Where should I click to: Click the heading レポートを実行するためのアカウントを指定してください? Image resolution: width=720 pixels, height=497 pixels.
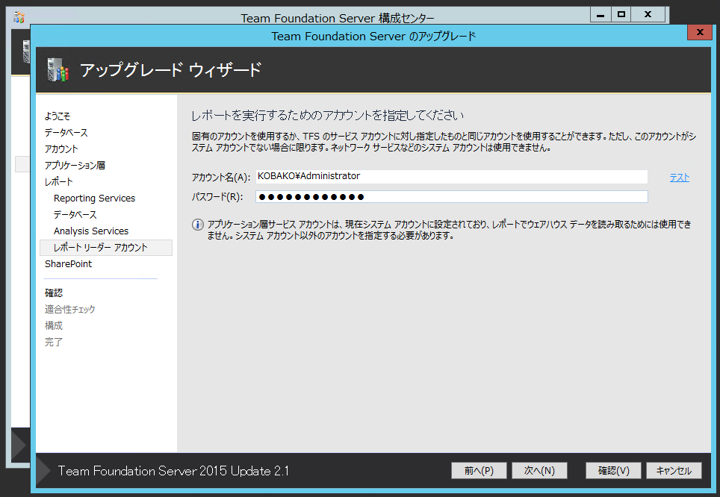click(x=327, y=115)
